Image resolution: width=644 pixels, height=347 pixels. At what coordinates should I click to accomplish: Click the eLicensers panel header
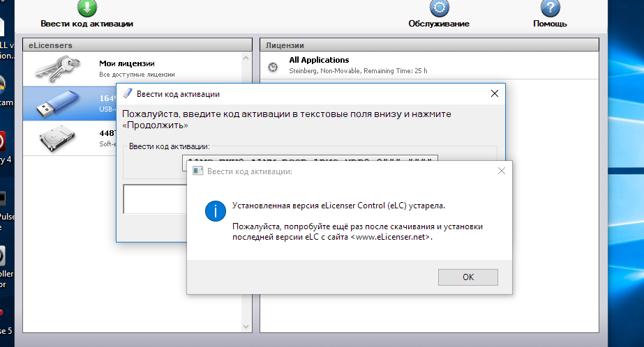[x=137, y=45]
